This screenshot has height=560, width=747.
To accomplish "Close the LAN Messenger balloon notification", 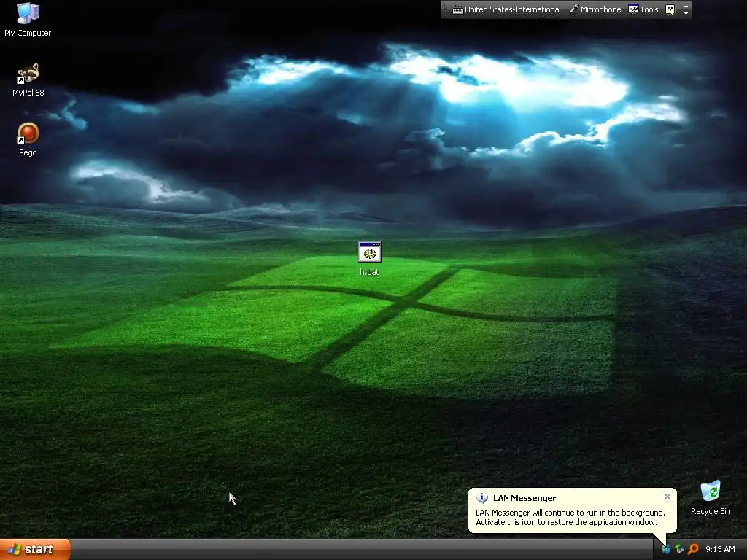I will [667, 497].
